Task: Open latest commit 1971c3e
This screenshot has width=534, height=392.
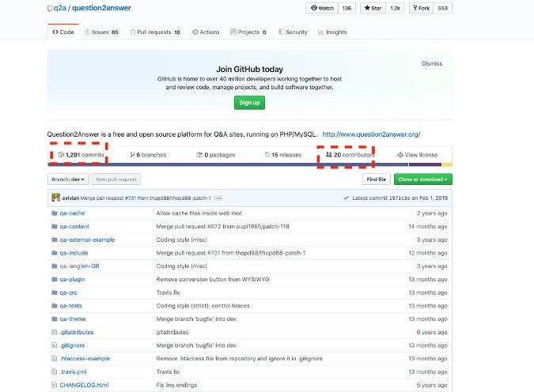Action: pos(400,198)
